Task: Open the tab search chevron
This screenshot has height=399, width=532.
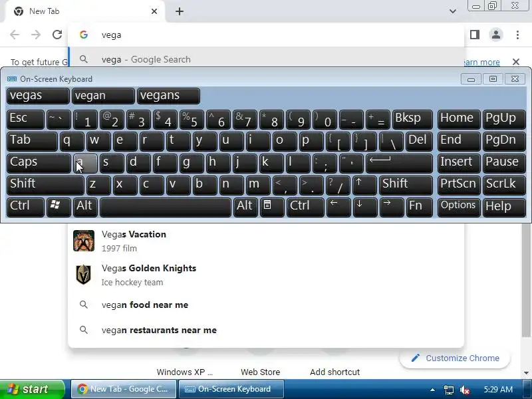Action: point(453,11)
